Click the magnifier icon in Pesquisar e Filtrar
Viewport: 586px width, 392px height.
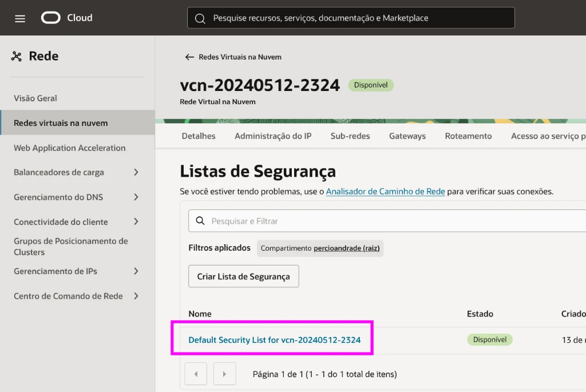[x=200, y=221]
